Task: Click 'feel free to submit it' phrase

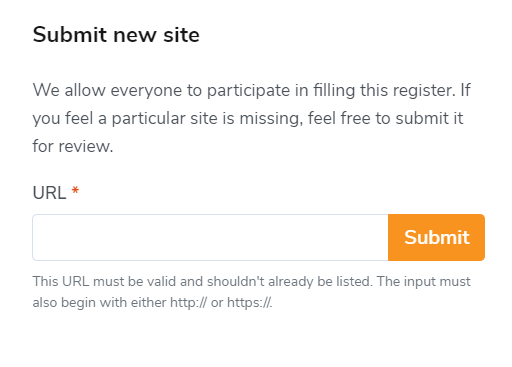Action: (x=385, y=118)
